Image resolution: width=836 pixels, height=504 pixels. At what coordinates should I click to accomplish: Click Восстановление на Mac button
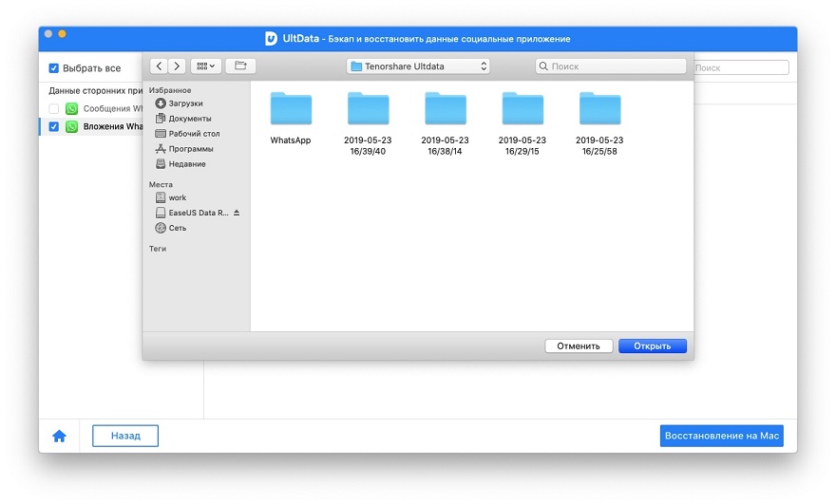pyautogui.click(x=722, y=436)
